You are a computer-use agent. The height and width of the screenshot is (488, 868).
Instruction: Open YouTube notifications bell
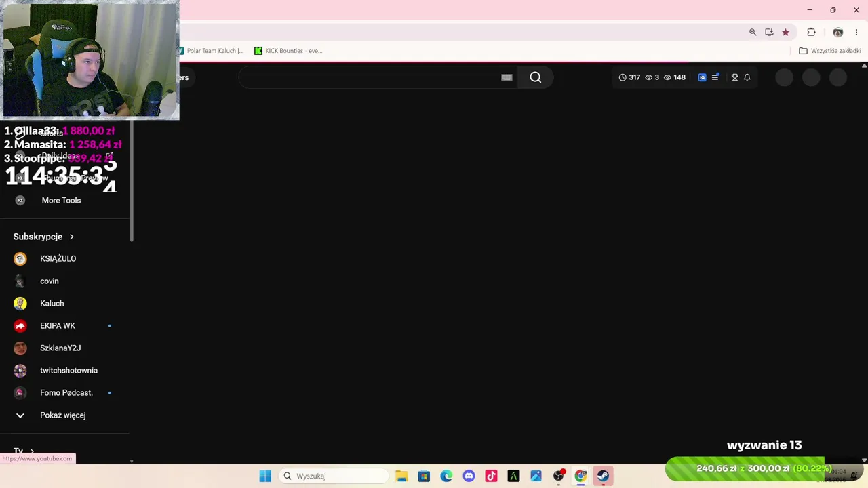(747, 77)
